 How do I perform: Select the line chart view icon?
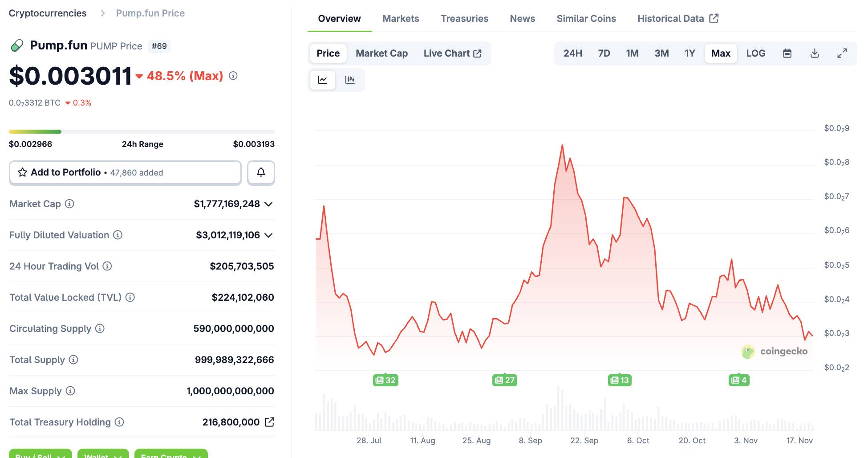coord(323,80)
